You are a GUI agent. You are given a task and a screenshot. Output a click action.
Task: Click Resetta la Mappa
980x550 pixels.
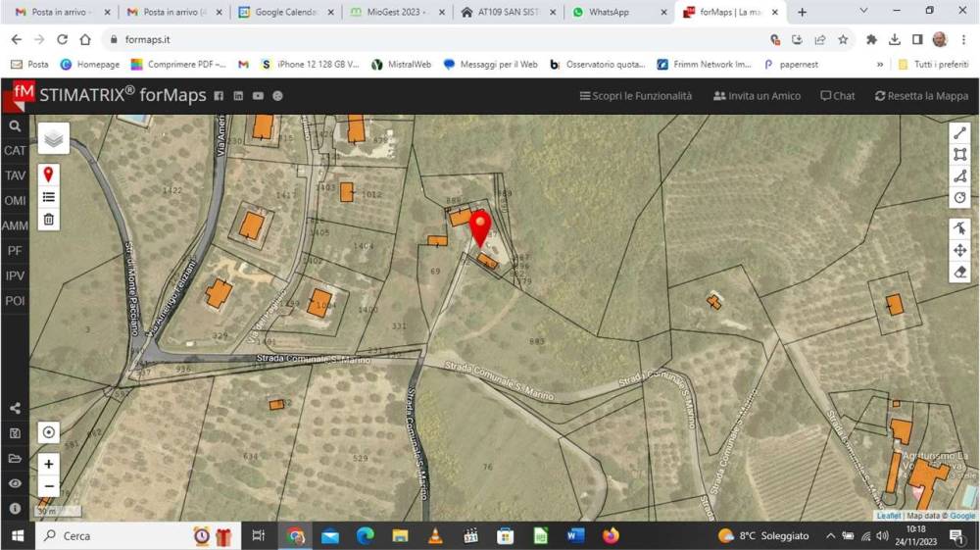[x=920, y=96]
